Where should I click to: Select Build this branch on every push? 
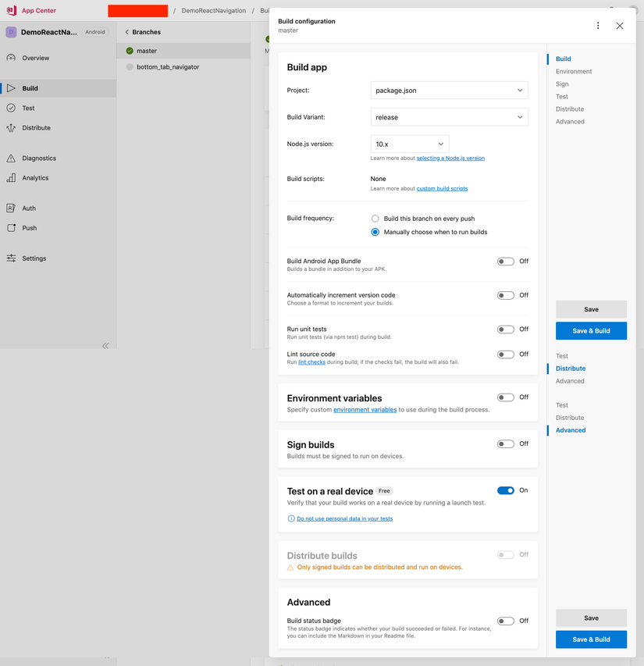(x=375, y=219)
